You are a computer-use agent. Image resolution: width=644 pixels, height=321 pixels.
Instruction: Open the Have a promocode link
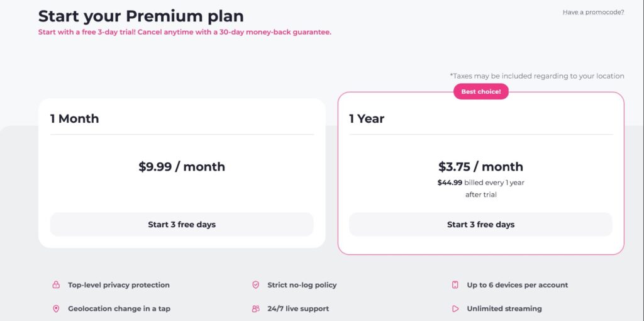click(x=593, y=13)
